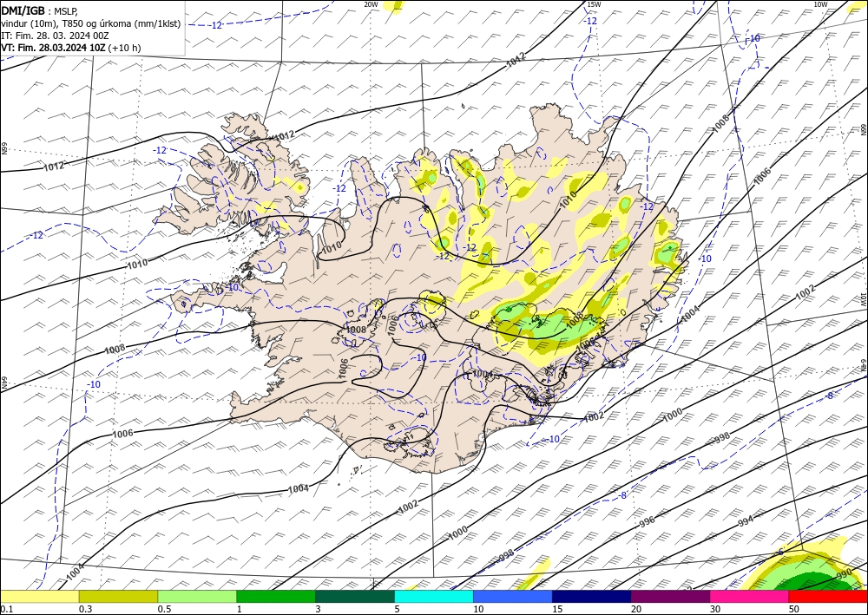This screenshot has width=868, height=615.
Task: Click the "994" isobar label
Action: click(746, 521)
